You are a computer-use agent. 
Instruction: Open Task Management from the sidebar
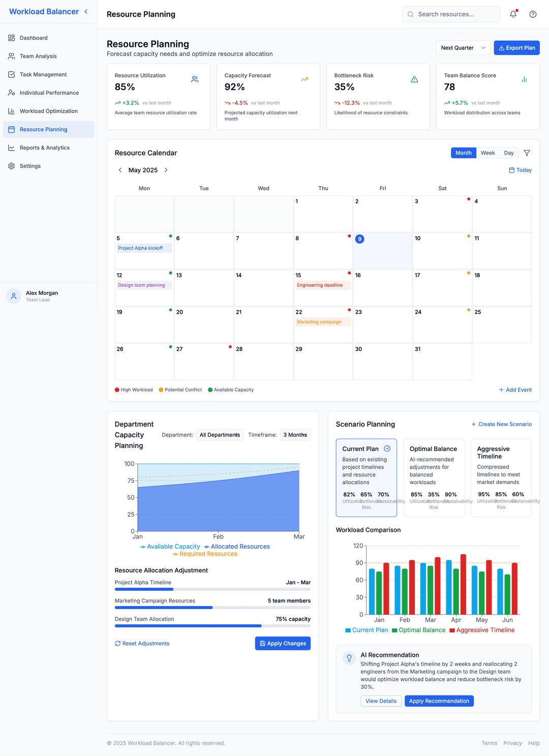click(x=11, y=74)
